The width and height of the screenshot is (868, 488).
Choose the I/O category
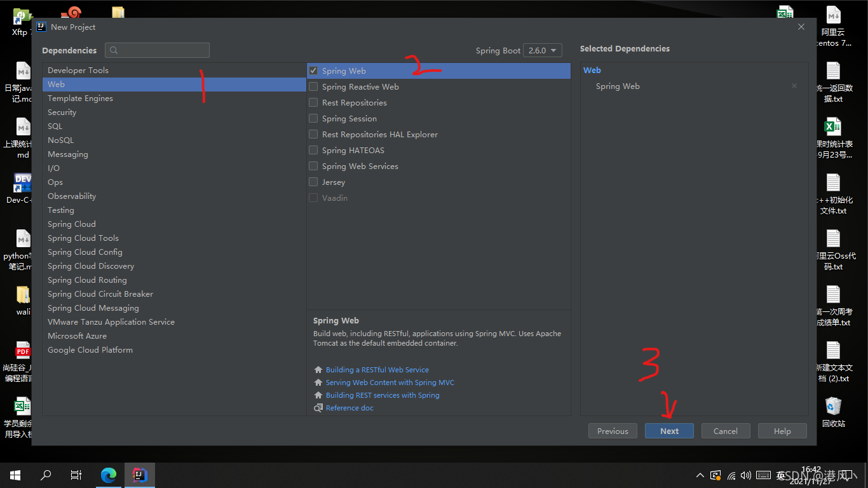174,168
